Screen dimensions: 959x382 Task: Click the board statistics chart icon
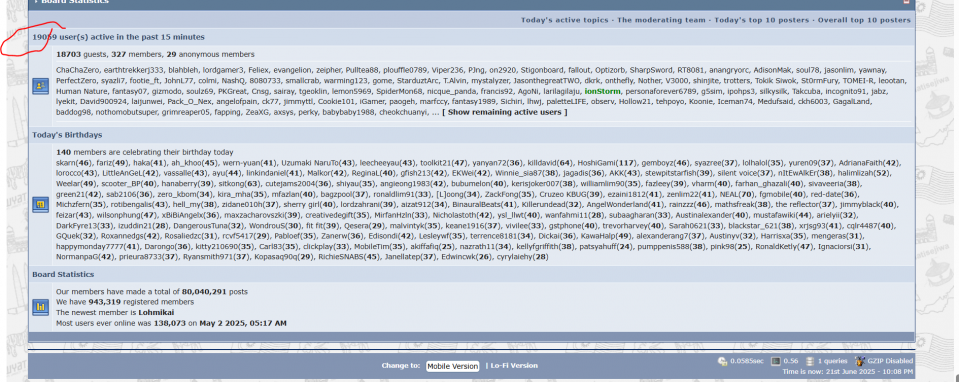click(40, 306)
